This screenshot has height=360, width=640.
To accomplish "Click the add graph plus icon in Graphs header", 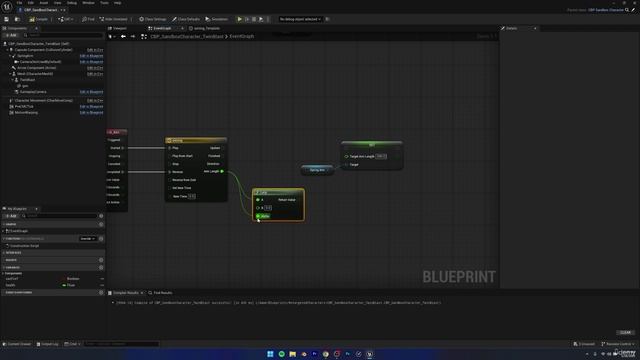I will point(101,224).
